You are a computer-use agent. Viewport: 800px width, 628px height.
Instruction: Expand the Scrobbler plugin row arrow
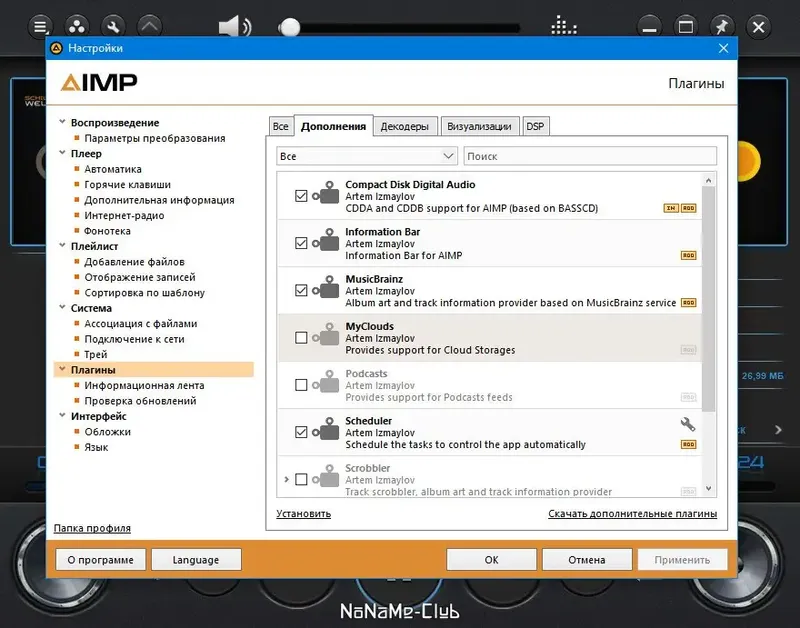[x=286, y=480]
